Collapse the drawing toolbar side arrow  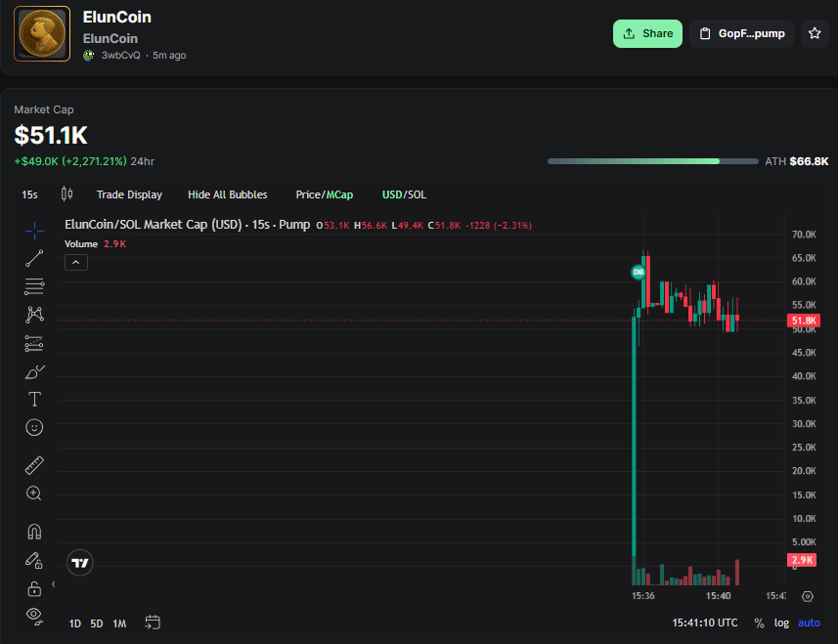point(54,584)
